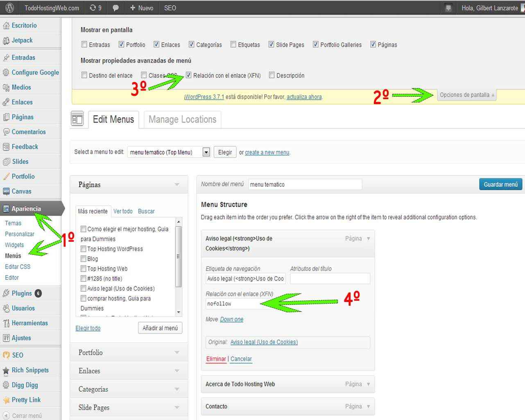Click the Comentarios speech bubble icon
This screenshot has height=420, width=525.
point(6,132)
